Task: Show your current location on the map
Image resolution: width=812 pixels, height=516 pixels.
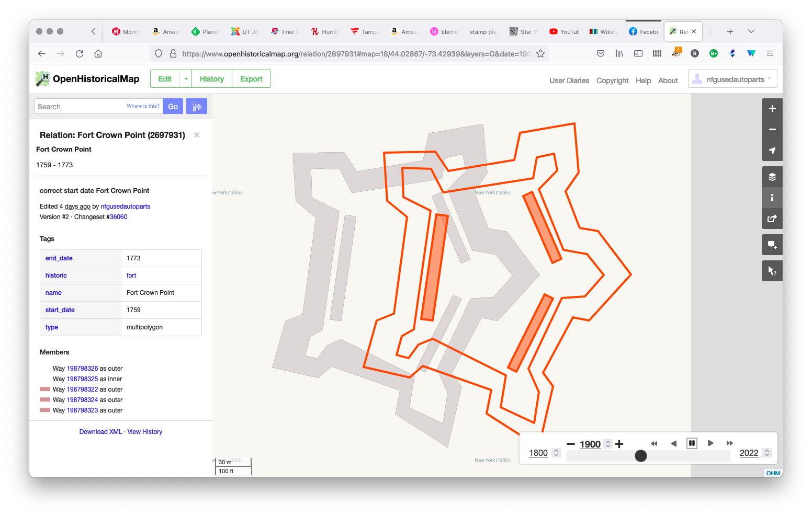Action: click(x=772, y=151)
